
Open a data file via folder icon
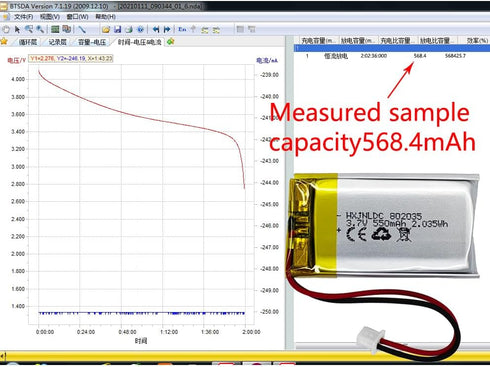tap(106, 30)
